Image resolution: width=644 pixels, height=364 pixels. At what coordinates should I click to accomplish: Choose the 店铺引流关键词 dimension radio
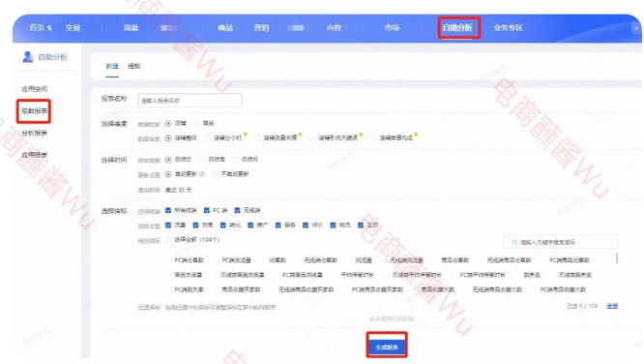click(312, 138)
